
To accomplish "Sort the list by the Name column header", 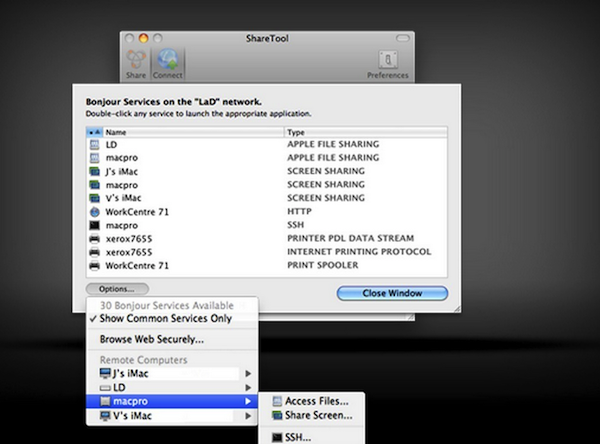I will (190, 132).
